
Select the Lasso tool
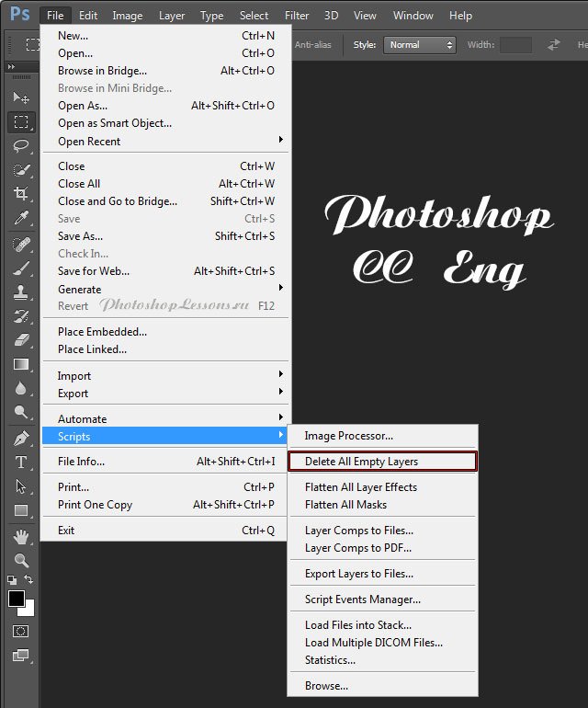point(20,146)
